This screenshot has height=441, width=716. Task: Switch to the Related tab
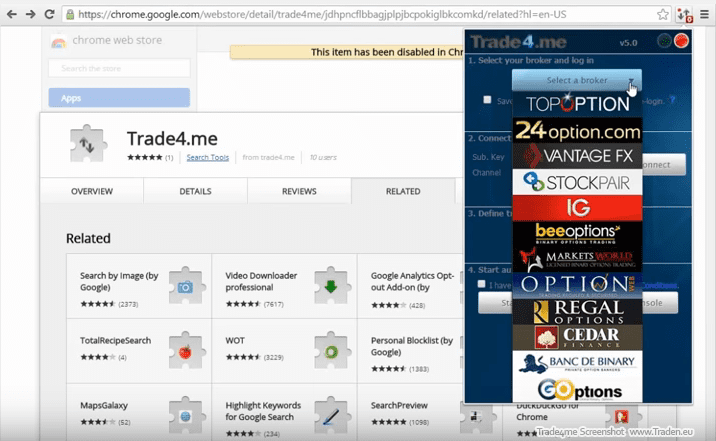coord(403,191)
